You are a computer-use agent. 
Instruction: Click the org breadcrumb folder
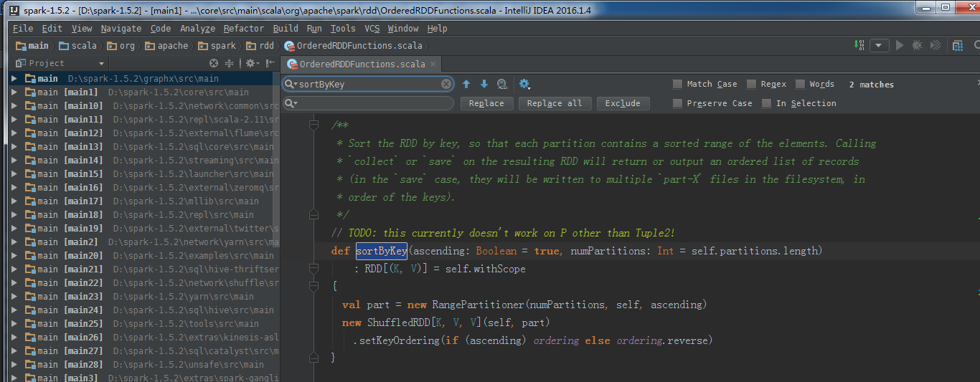click(x=121, y=46)
